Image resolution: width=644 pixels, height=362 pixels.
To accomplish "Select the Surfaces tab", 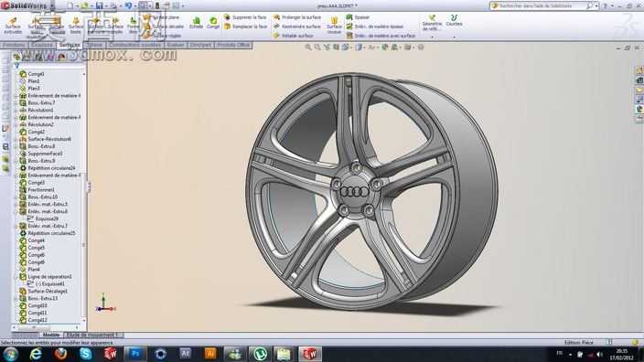I will (x=70, y=45).
